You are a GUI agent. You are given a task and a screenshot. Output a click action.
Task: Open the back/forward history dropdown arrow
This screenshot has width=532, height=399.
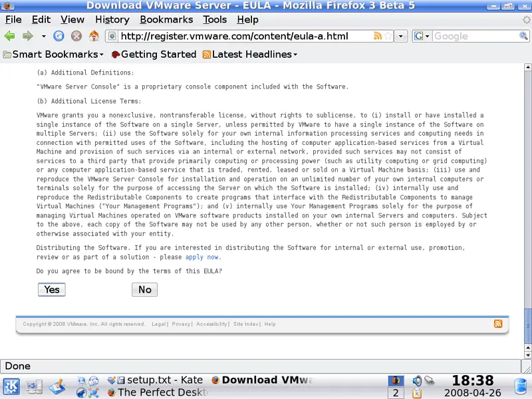tap(44, 36)
